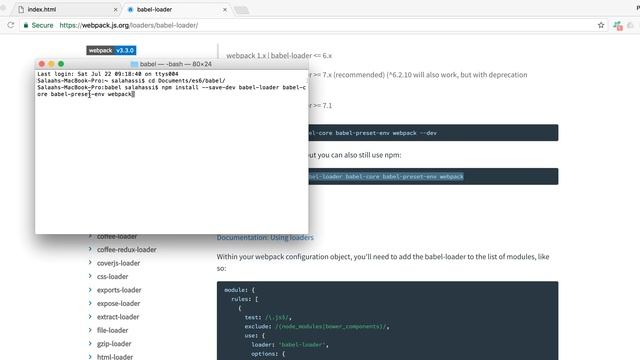This screenshot has width=640, height=360.
Task: Open the coverjs-loader sidebar link
Action: tap(118, 263)
